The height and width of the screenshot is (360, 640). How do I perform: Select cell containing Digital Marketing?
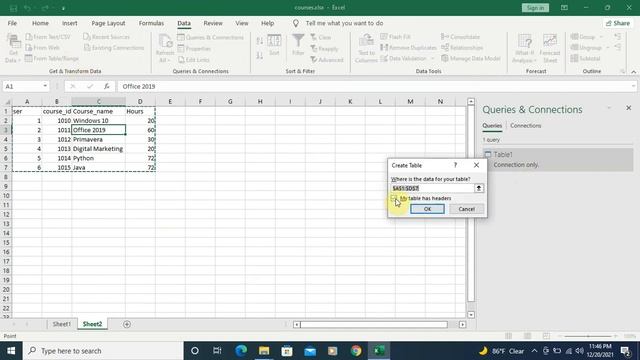(98, 149)
